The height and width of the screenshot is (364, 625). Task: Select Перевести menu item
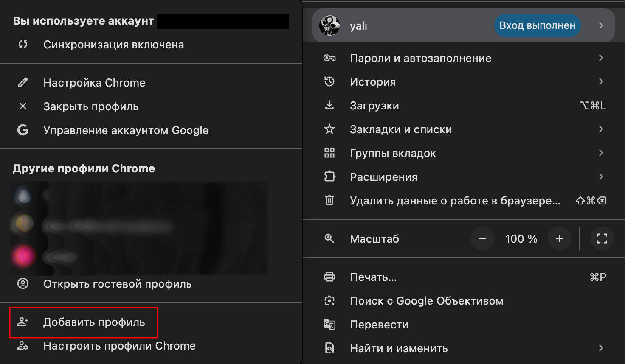click(464, 325)
